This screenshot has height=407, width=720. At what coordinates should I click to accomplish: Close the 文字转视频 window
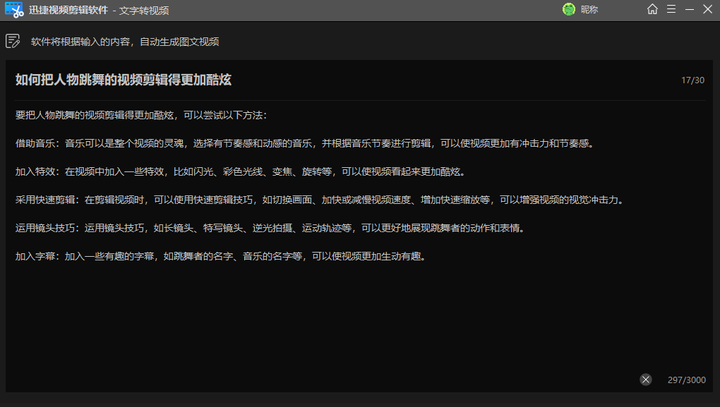pos(707,10)
